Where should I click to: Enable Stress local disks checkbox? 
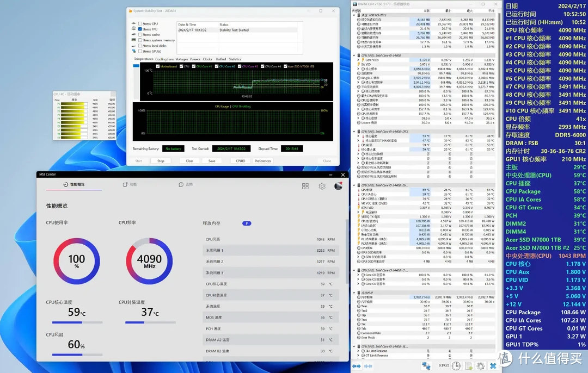tap(140, 46)
